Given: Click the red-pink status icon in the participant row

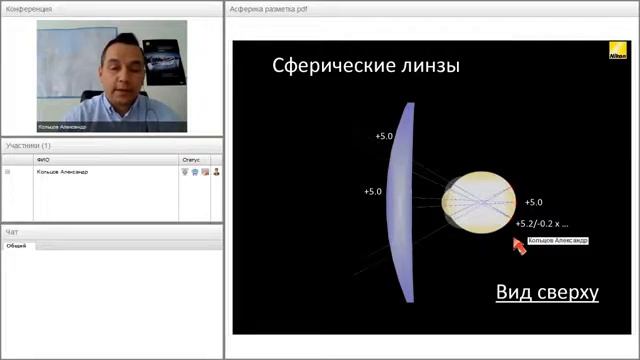Looking at the screenshot, I should point(205,172).
